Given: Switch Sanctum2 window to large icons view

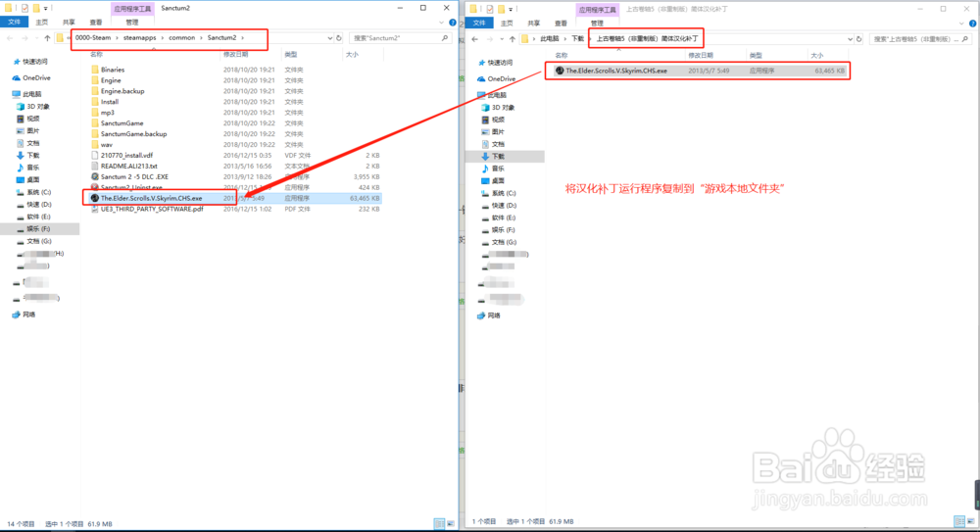Looking at the screenshot, I should [451, 523].
